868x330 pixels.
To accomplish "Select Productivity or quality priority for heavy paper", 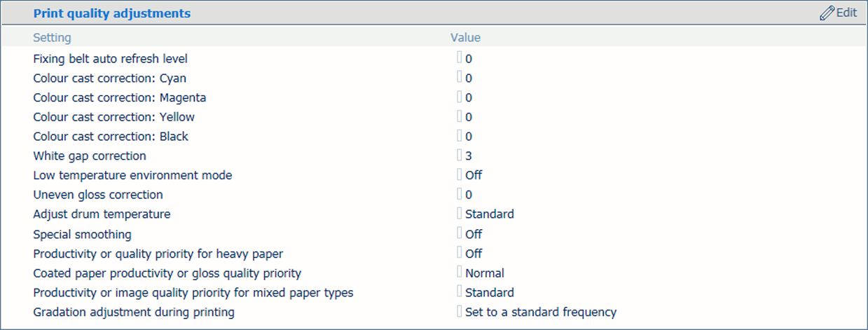I will point(158,254).
